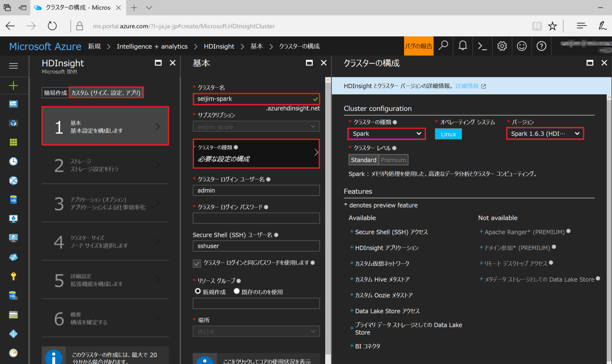Click the バグの報告 button

tap(419, 46)
